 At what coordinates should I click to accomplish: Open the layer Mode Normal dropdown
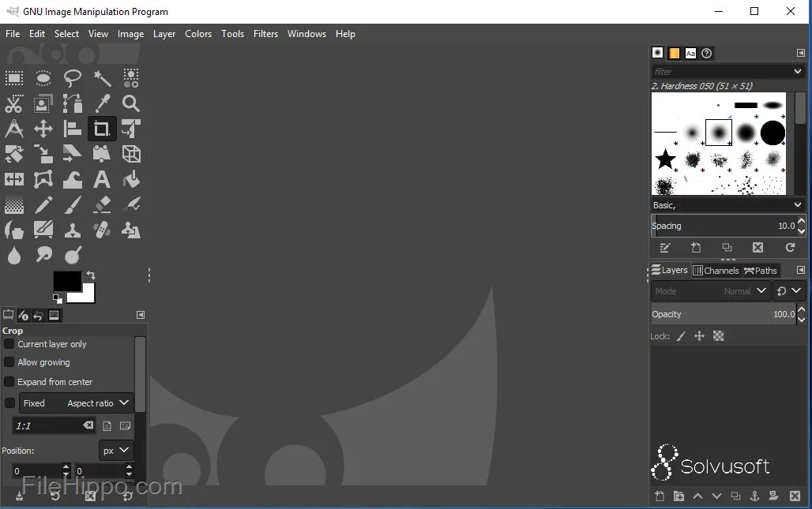click(x=709, y=291)
